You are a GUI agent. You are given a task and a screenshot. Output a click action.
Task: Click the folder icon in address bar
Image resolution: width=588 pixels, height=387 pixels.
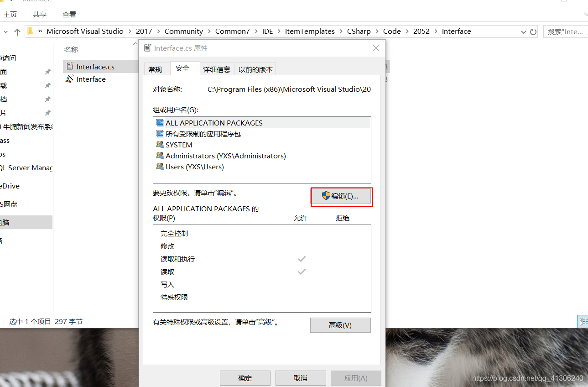click(30, 31)
